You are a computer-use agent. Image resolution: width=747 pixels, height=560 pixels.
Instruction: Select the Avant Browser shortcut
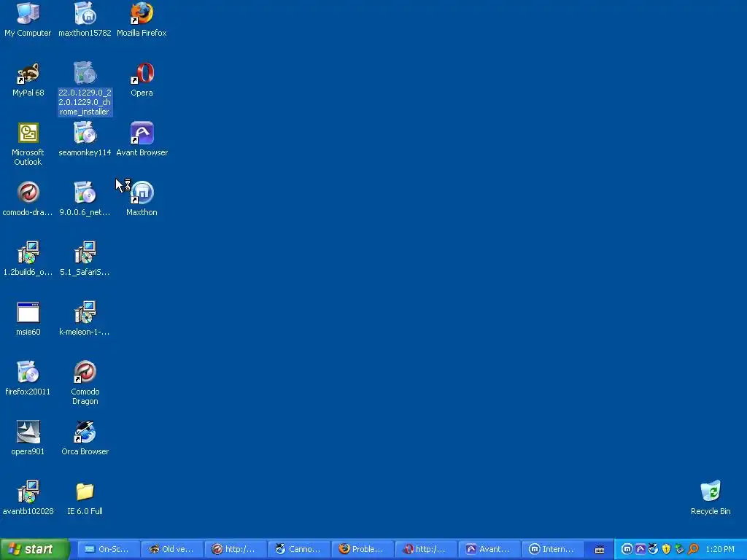(x=142, y=139)
